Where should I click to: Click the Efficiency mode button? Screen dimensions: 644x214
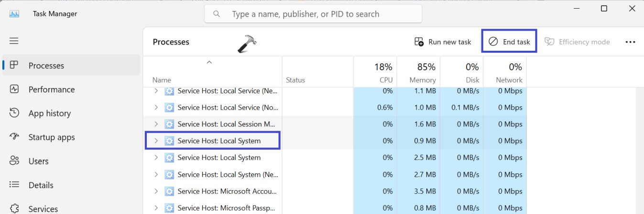[x=578, y=42]
